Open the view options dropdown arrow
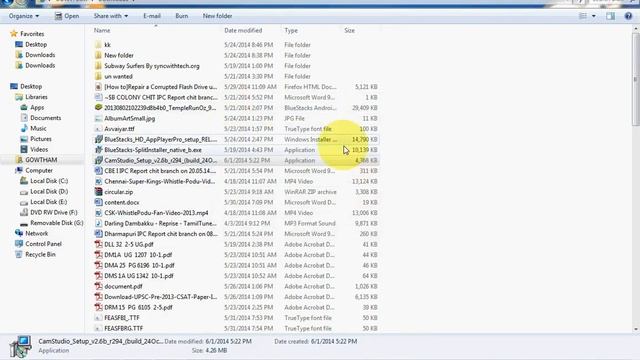Image resolution: width=640 pixels, height=360 pixels. click(x=593, y=16)
